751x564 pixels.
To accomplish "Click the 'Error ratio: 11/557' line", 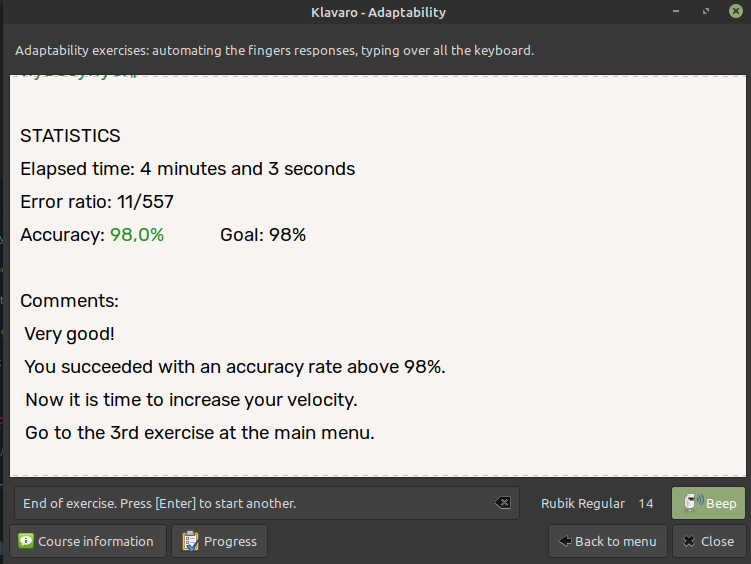I will [x=97, y=202].
